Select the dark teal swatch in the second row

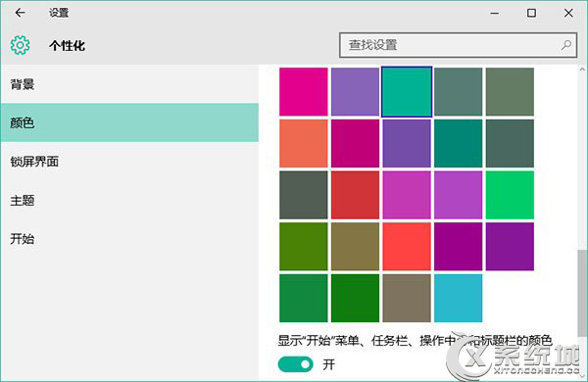point(459,144)
